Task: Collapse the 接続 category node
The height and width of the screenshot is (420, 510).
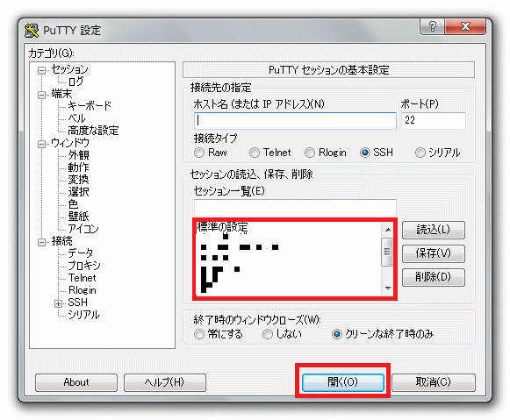Action: [41, 242]
